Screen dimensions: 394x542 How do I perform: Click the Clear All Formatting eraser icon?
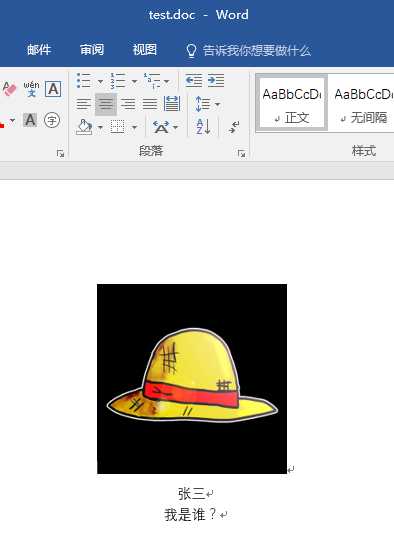click(x=9, y=89)
